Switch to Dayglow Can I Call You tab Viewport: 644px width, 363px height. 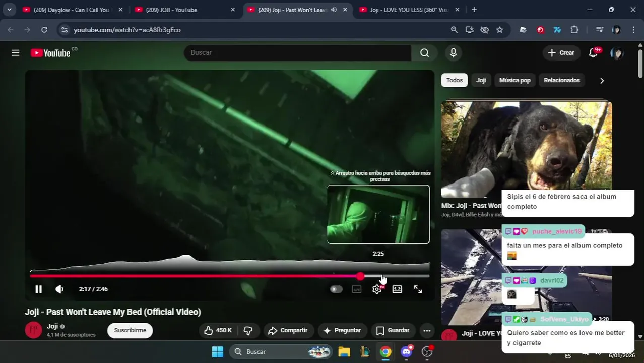pos(72,10)
